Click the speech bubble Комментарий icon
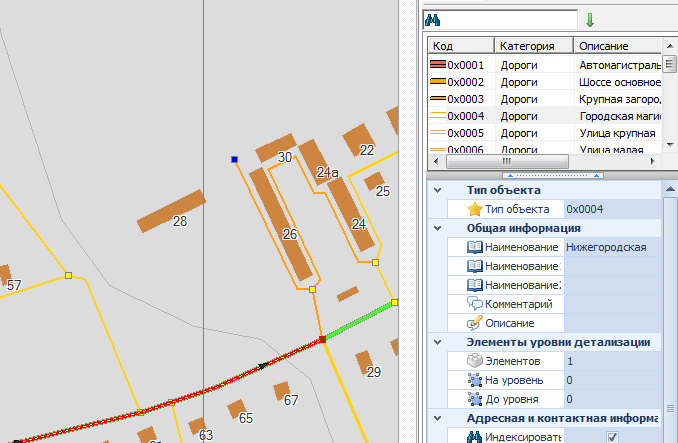This screenshot has width=678, height=443. 474,304
